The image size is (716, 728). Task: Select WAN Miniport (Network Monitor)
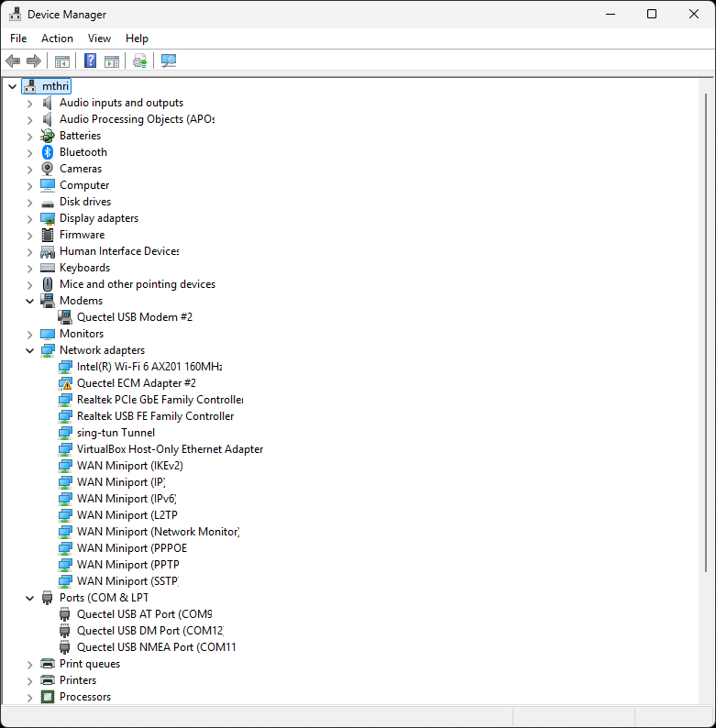pos(159,532)
